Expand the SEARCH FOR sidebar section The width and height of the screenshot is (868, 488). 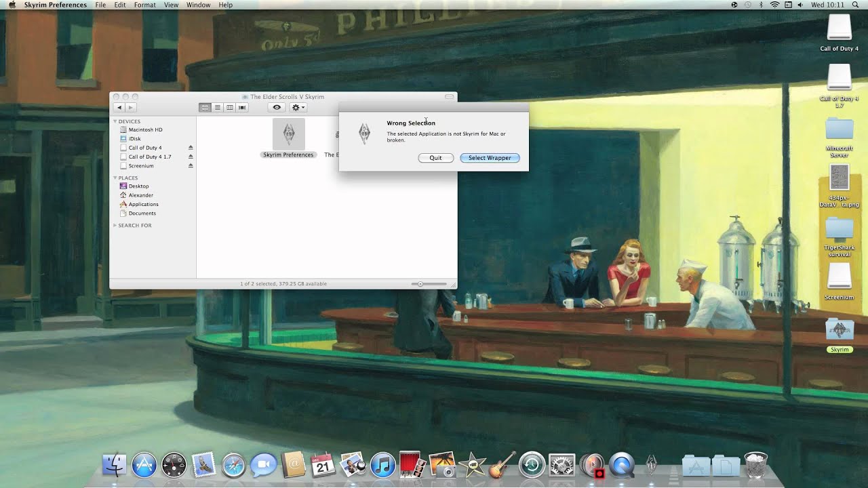tap(115, 225)
